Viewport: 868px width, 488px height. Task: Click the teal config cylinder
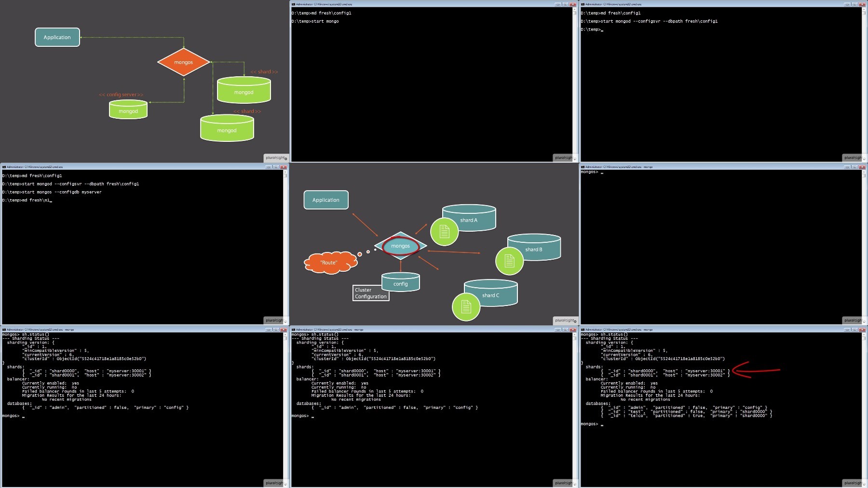[x=401, y=282]
